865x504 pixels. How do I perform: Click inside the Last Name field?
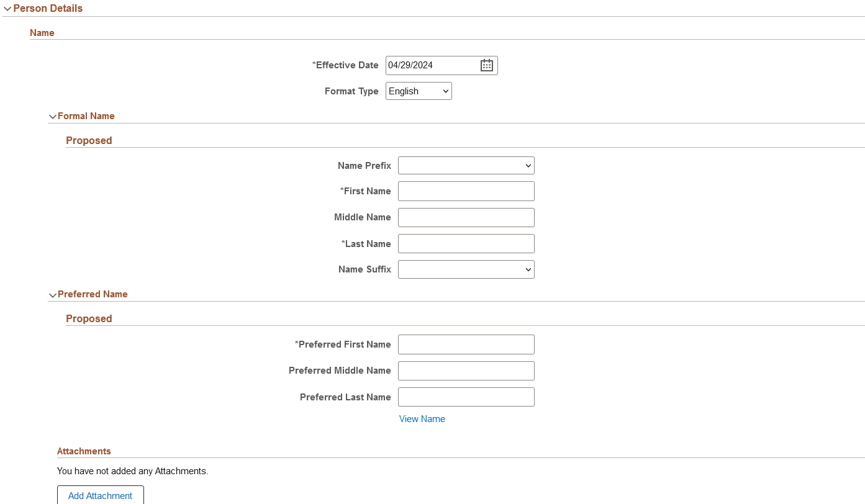pos(466,243)
